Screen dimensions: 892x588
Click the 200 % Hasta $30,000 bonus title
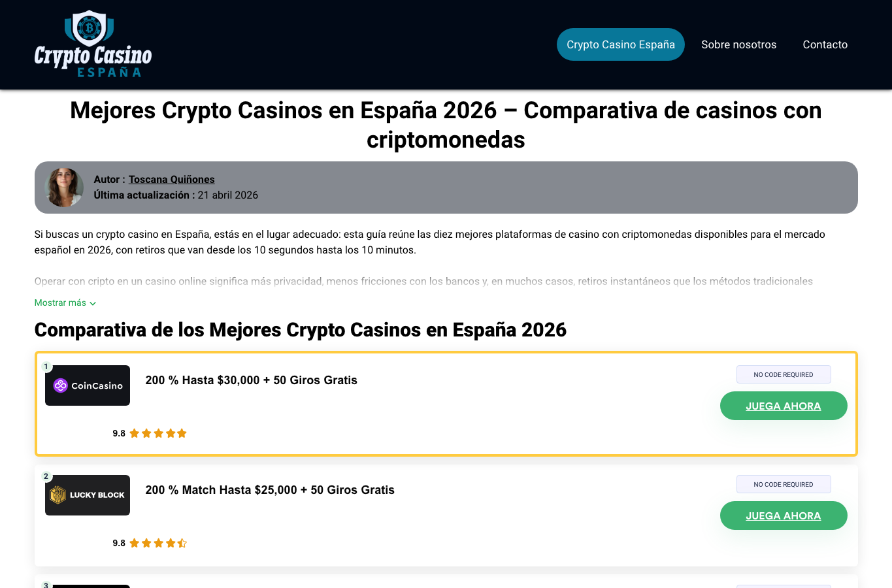pyautogui.click(x=252, y=380)
